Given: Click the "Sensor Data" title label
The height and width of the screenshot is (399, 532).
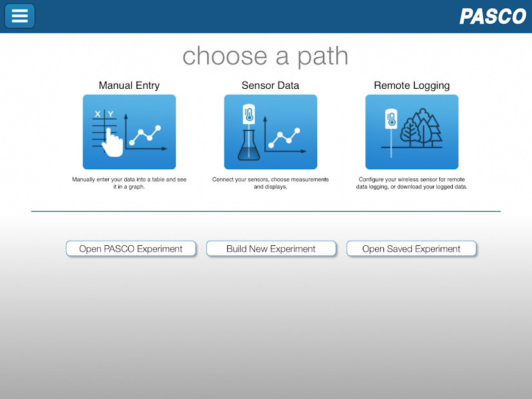Looking at the screenshot, I should [x=270, y=86].
